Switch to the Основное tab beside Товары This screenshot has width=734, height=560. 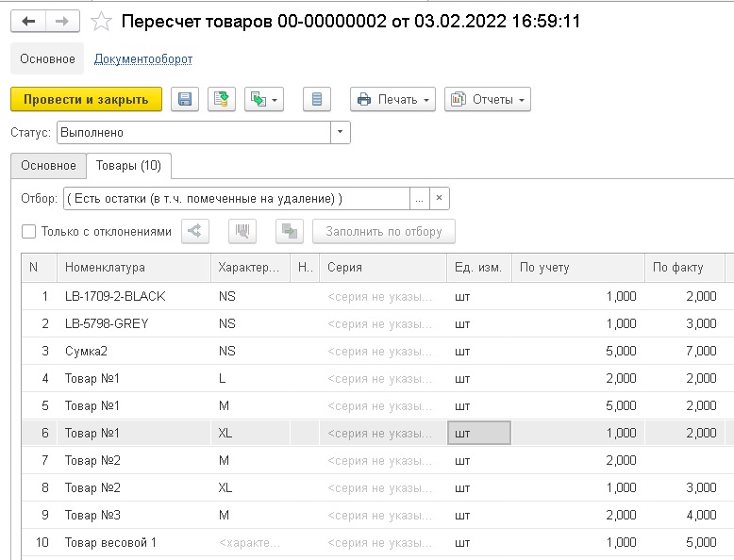[48, 166]
